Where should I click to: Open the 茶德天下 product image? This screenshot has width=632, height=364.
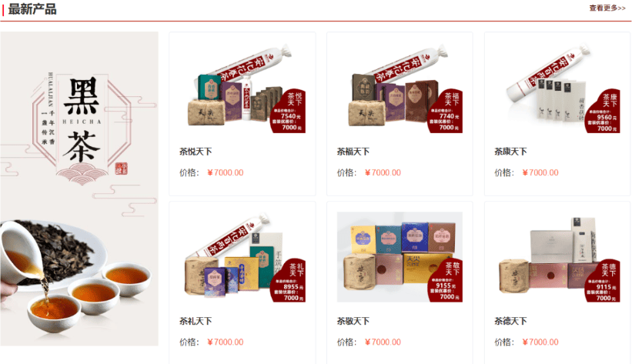pyautogui.click(x=557, y=257)
